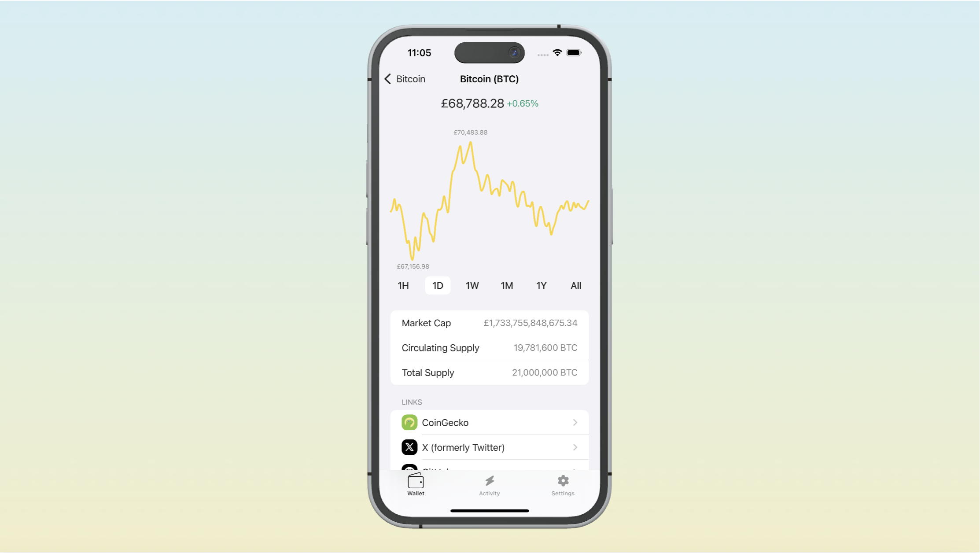
Task: Select the 1M time interval tab
Action: point(507,285)
